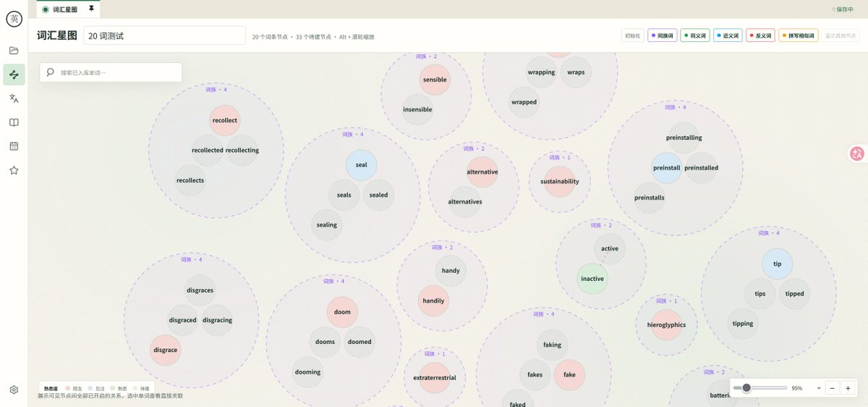Select the 'recollect' word node
This screenshot has height=407, width=868.
(224, 120)
